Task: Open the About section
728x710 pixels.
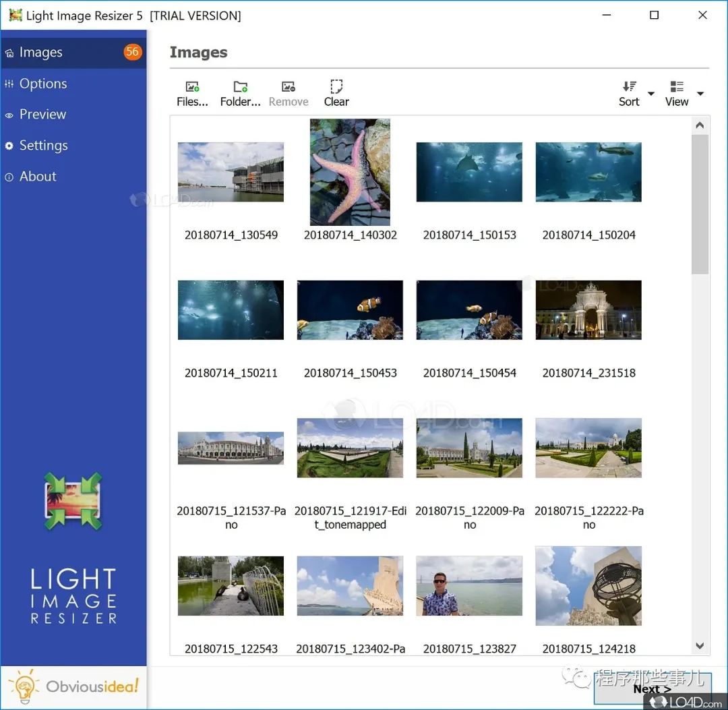Action: tap(38, 177)
